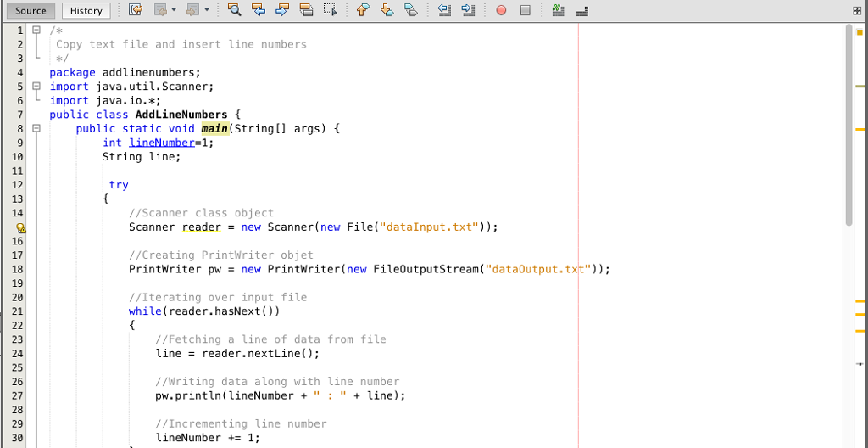Jump to the previous bookmark icon
This screenshot has height=448, width=868.
tap(363, 10)
